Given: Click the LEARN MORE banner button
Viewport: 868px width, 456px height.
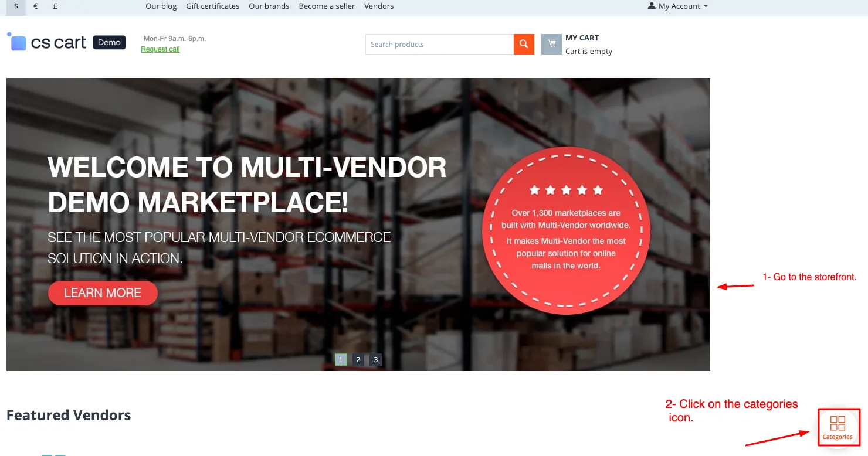Looking at the screenshot, I should [x=103, y=293].
